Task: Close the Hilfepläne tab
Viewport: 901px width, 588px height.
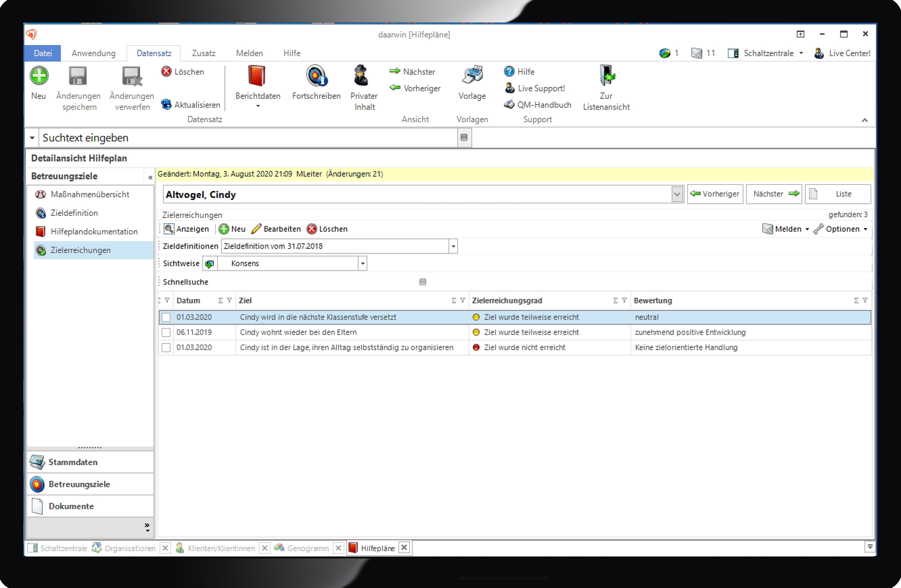Action: (404, 548)
